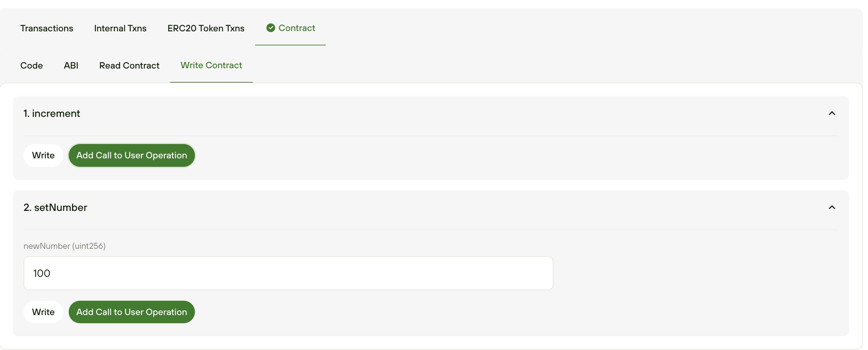Switch to the Read Contract sub-tab

(x=129, y=65)
